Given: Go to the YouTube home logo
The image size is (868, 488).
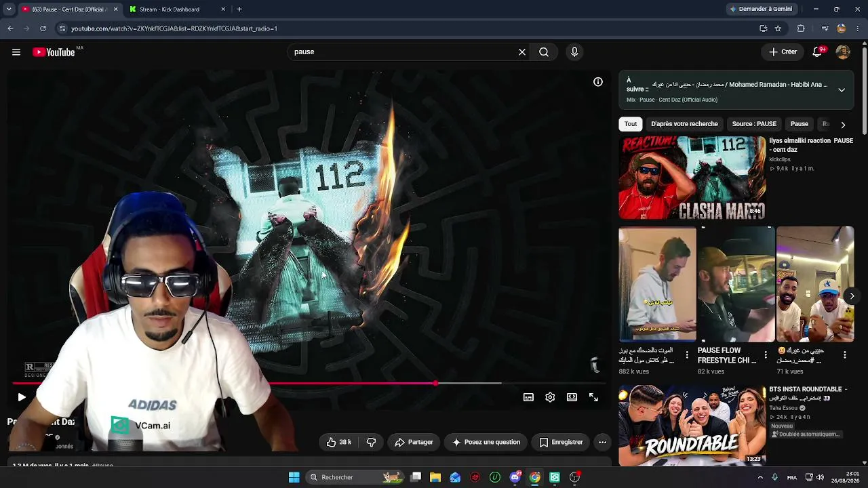Looking at the screenshot, I should pos(54,52).
